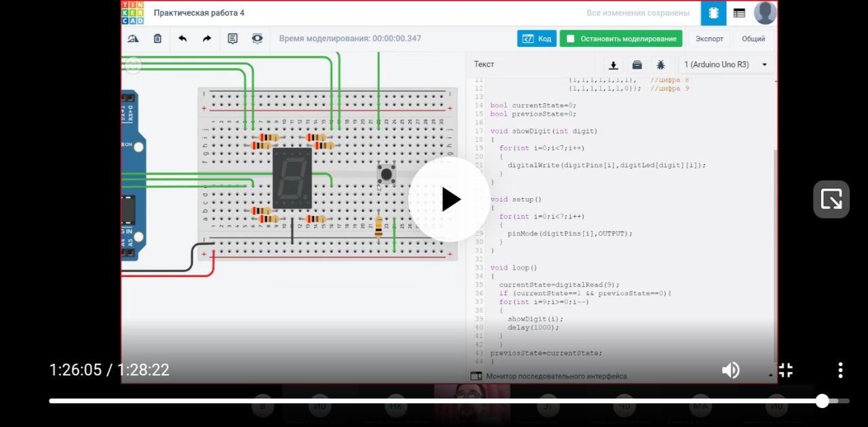Open the three-dot video options menu
Image resolution: width=868 pixels, height=427 pixels.
840,370
